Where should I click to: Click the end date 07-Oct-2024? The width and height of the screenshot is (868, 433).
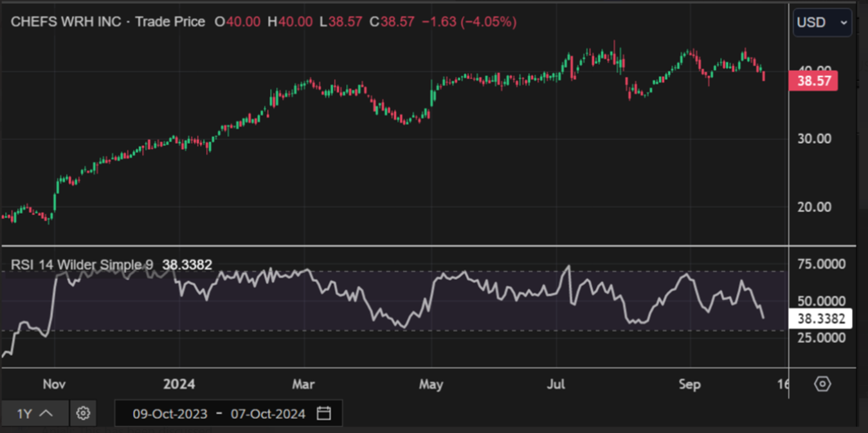(x=268, y=414)
